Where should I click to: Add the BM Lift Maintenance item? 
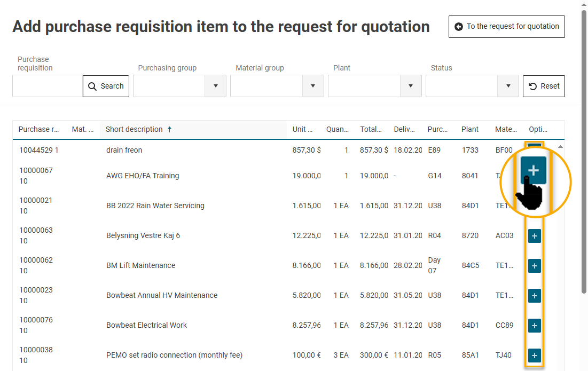(535, 266)
